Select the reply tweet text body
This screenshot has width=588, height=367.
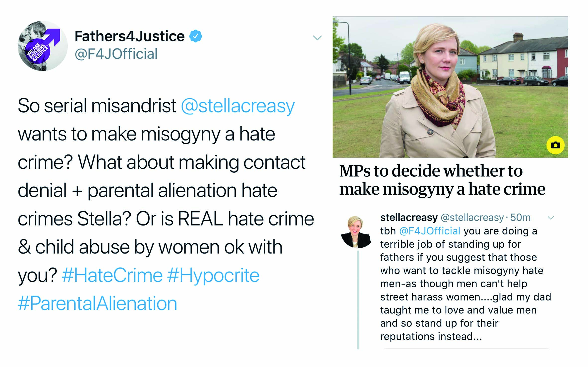pos(466,284)
